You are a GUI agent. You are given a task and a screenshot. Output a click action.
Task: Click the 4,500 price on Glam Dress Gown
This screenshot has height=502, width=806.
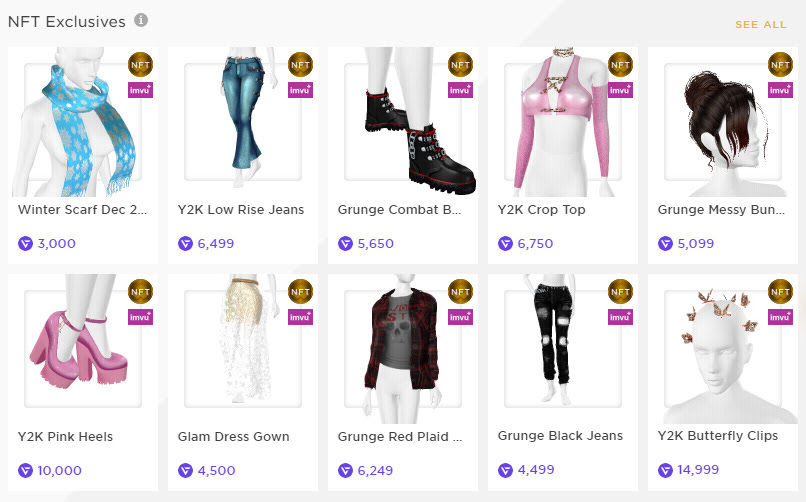(x=216, y=470)
